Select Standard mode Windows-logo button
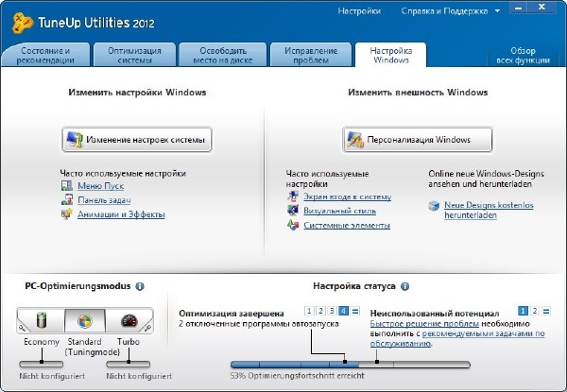This screenshot has height=392, width=567. [x=85, y=320]
